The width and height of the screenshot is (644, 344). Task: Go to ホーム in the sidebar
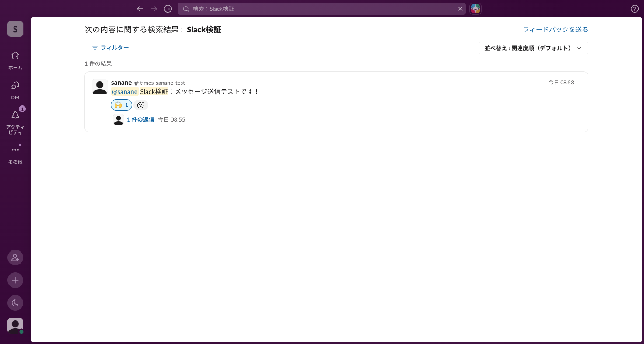point(15,60)
